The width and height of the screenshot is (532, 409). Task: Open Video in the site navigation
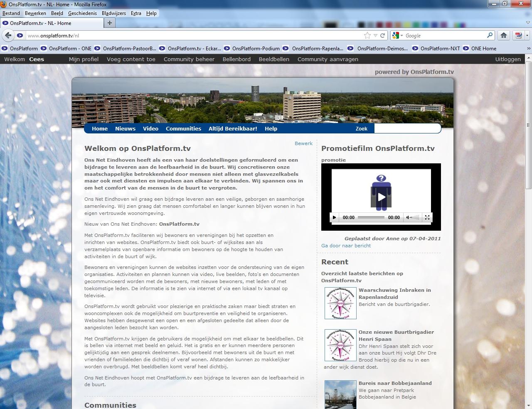(x=151, y=128)
